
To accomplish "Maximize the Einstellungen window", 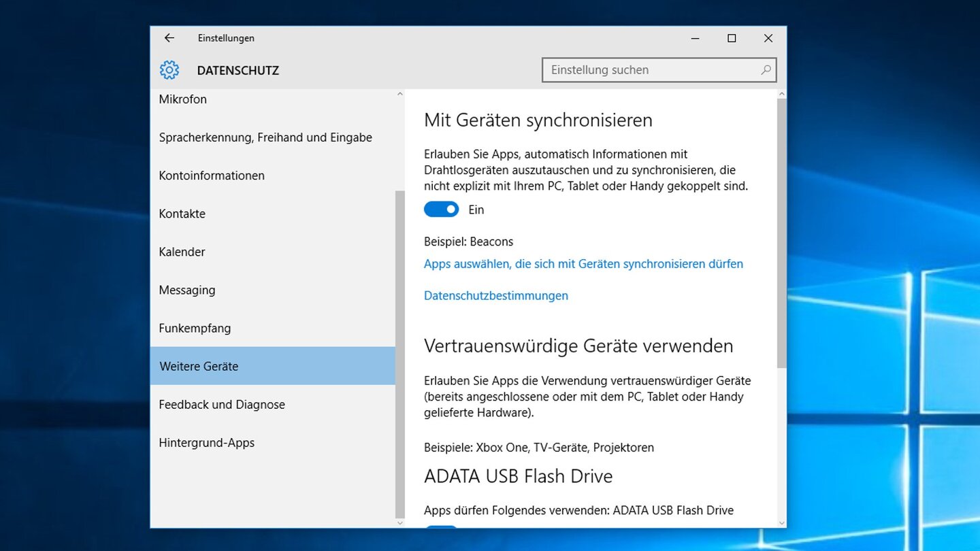I will [732, 38].
